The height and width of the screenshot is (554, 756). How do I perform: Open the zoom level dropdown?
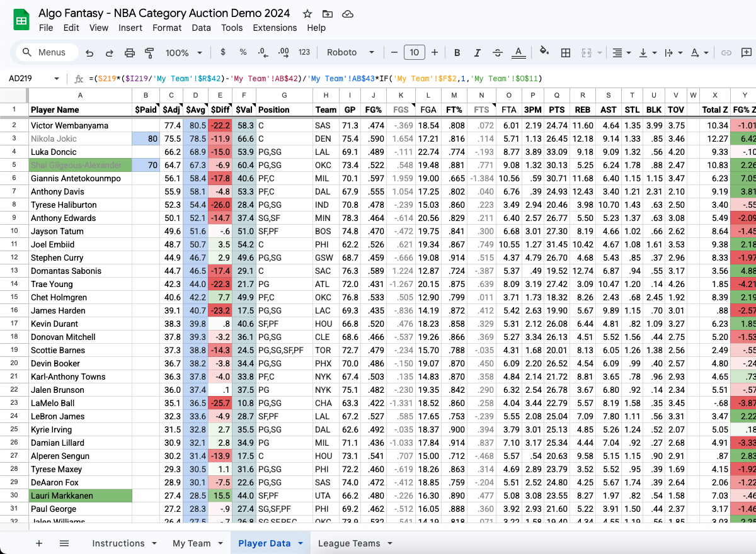[x=183, y=53]
